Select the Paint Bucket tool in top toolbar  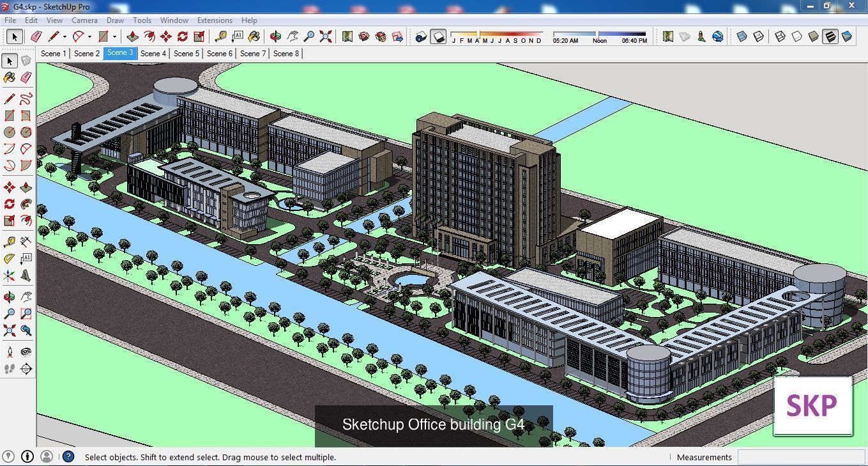point(254,36)
